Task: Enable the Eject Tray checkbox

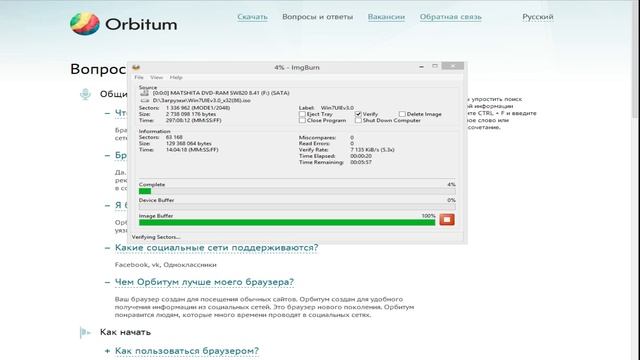Action: click(x=302, y=114)
